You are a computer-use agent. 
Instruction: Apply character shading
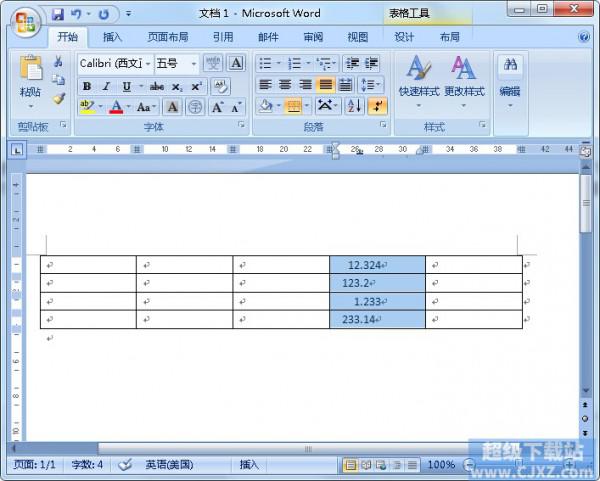pyautogui.click(x=173, y=107)
